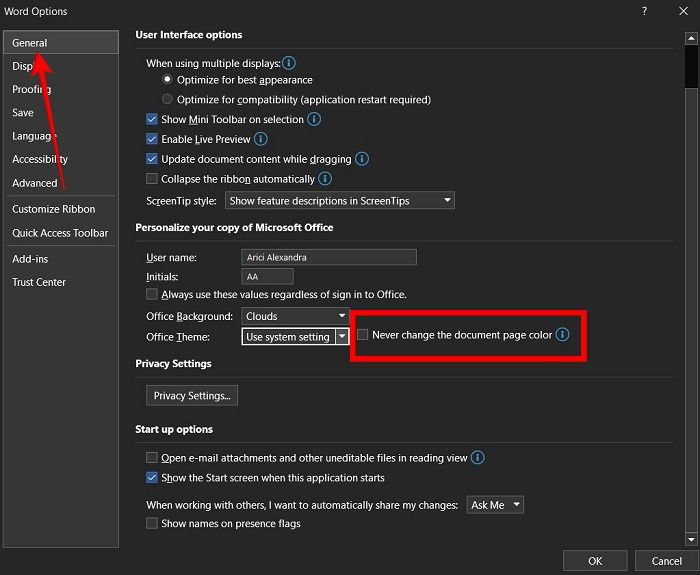Open the ScreenTip style dropdown
700x575 pixels.
pos(340,200)
